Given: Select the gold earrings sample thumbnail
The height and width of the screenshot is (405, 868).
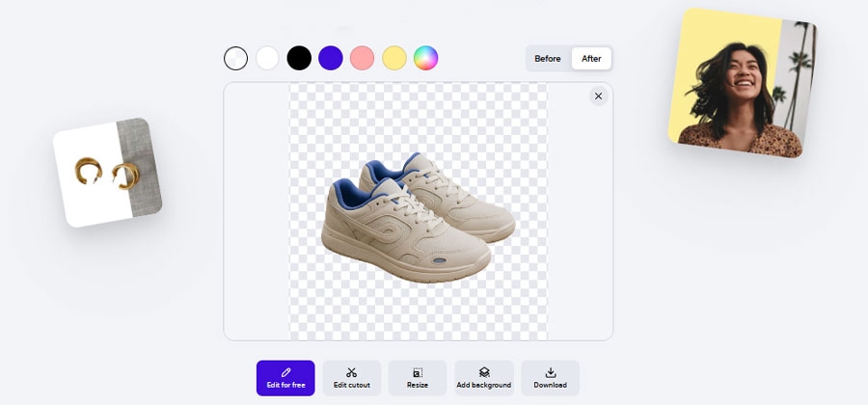Looking at the screenshot, I should click(x=107, y=173).
